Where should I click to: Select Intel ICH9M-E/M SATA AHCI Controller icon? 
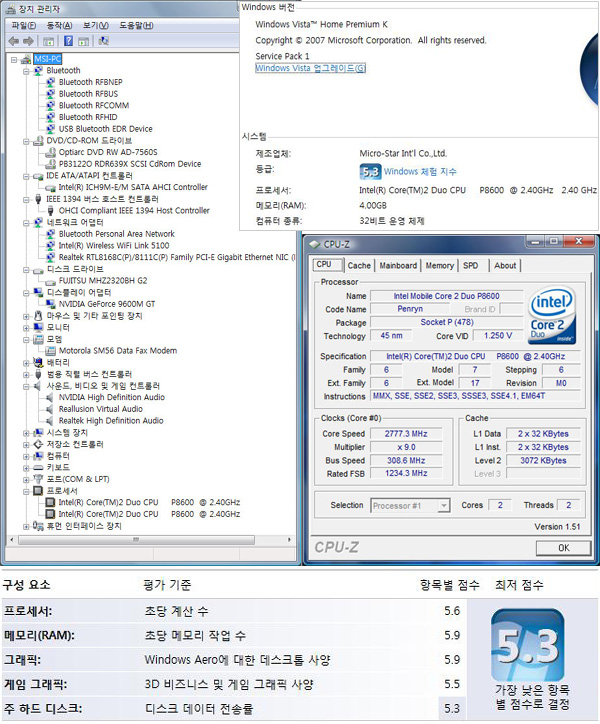click(x=50, y=187)
